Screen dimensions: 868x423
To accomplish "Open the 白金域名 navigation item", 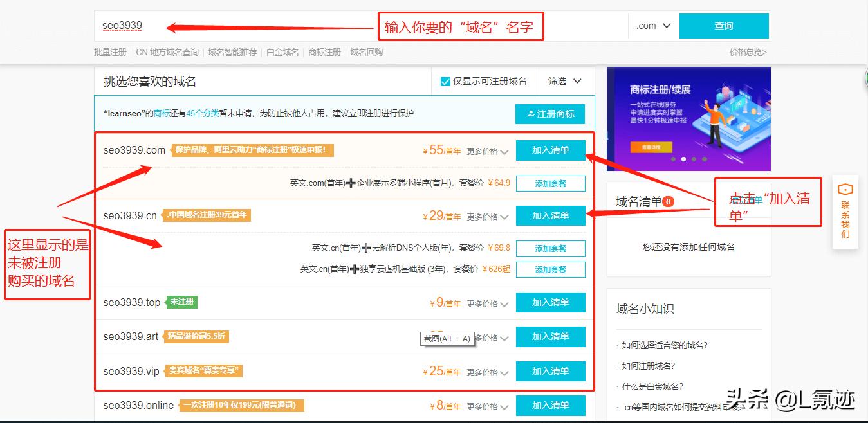I will coord(283,52).
